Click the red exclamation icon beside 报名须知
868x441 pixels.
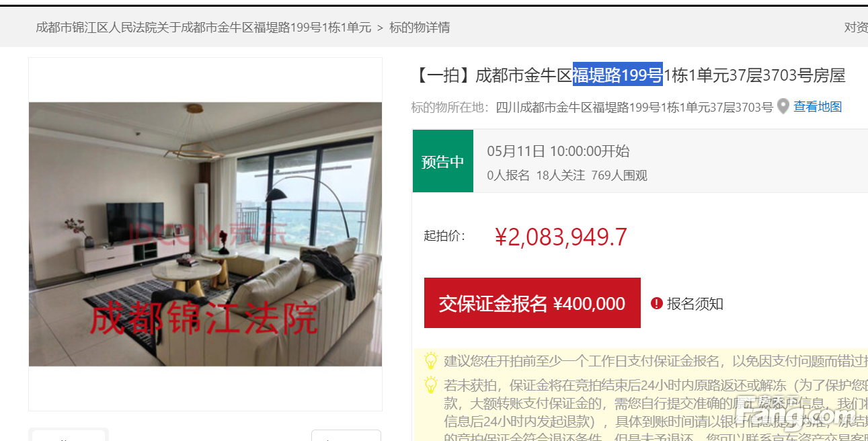657,303
